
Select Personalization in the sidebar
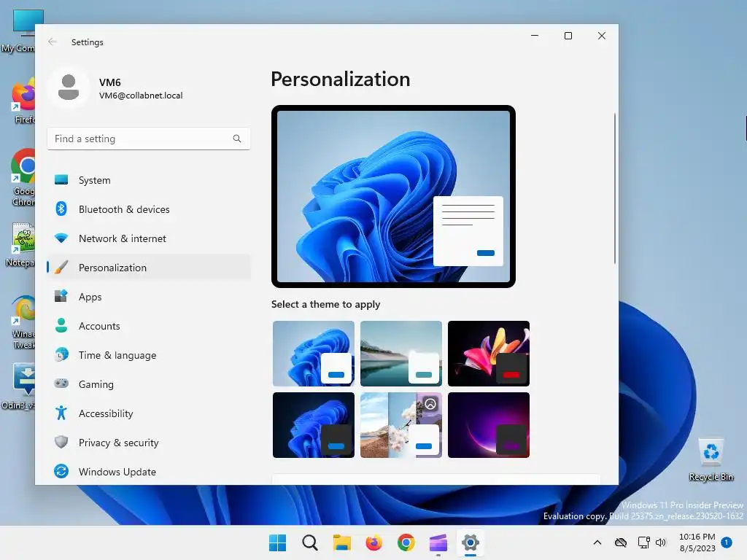tap(149, 267)
